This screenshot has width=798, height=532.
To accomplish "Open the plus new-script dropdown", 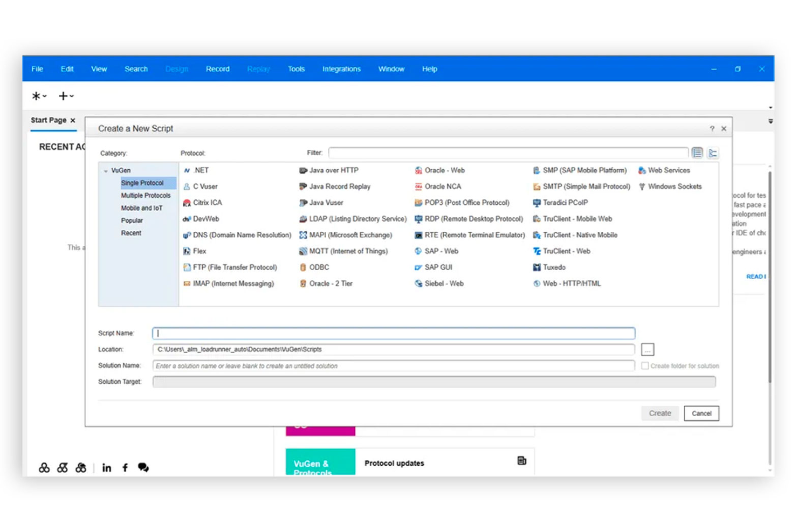I will pyautogui.click(x=65, y=95).
